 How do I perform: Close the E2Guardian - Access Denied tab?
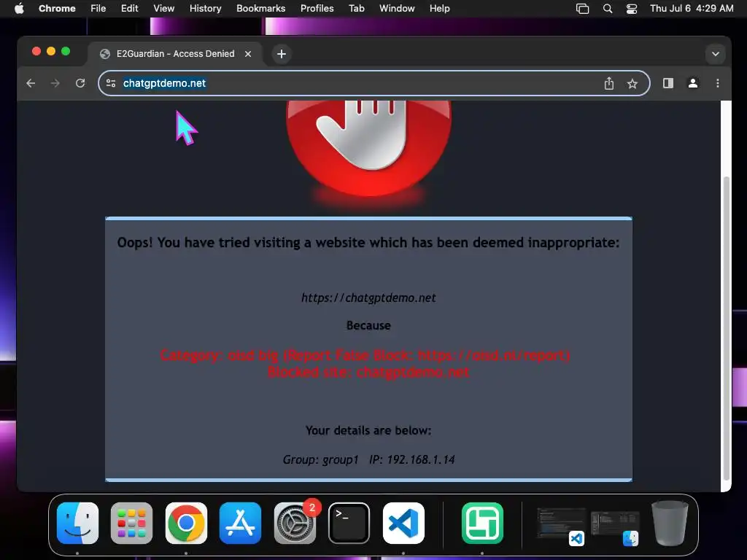pos(248,54)
